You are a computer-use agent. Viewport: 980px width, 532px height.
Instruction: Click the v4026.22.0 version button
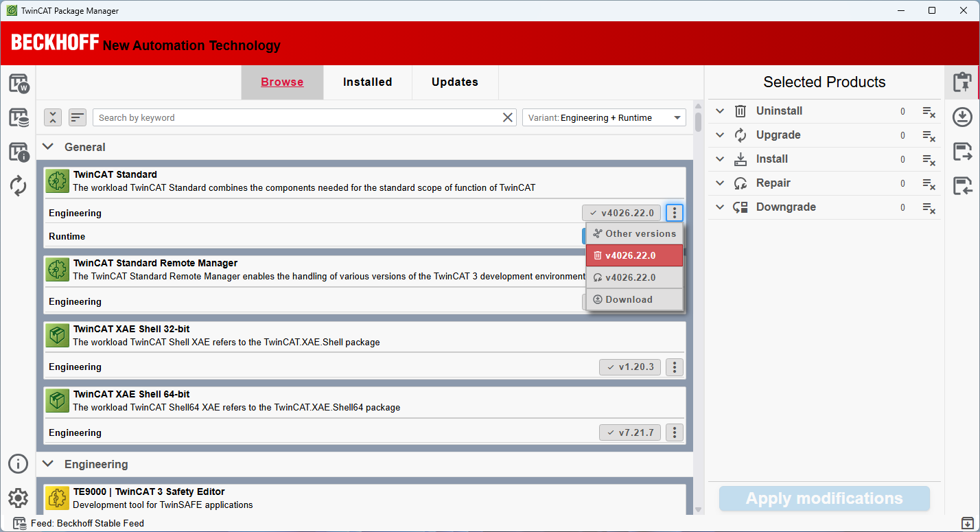click(622, 213)
